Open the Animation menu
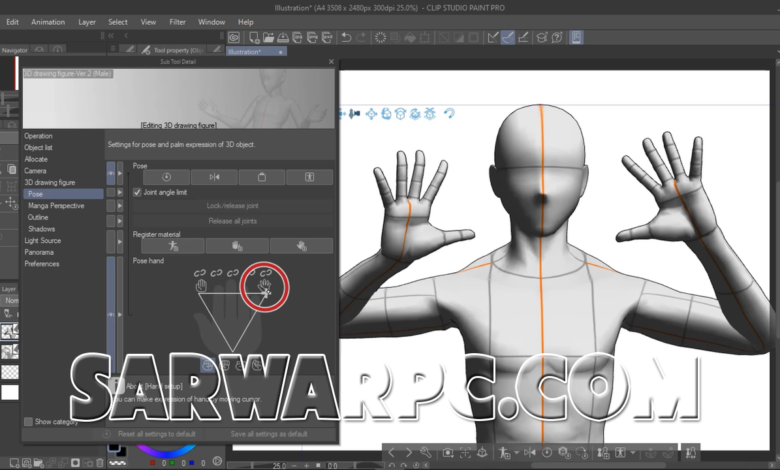Viewport: 780px width, 470px height. tap(48, 22)
